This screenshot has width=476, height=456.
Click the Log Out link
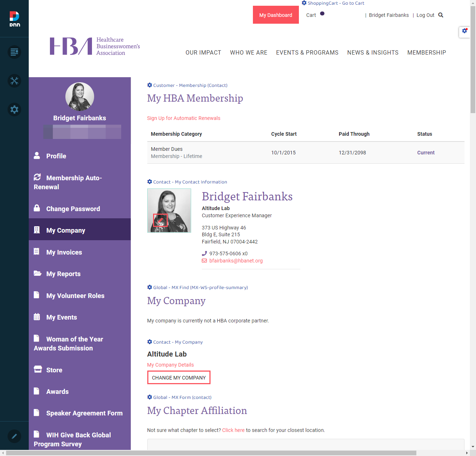tap(425, 15)
